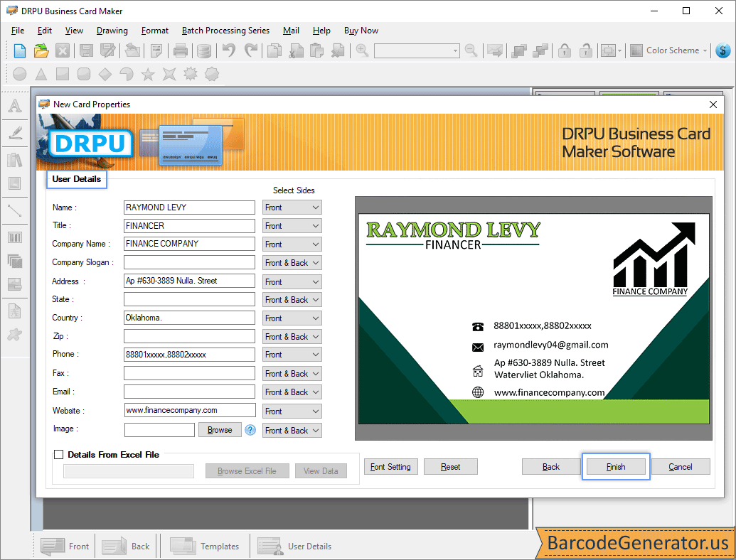736x560 pixels.
Task: Select the circle shape tool
Action: (20, 74)
